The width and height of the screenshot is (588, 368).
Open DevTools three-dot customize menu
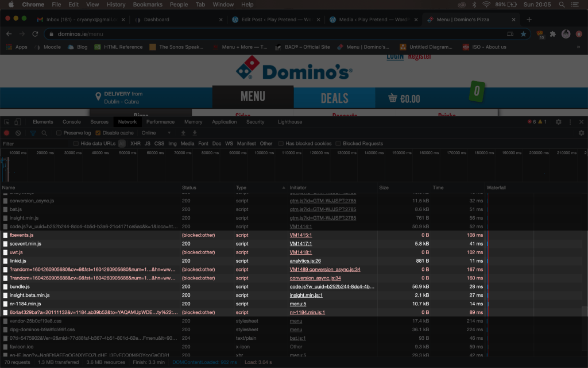click(x=570, y=122)
